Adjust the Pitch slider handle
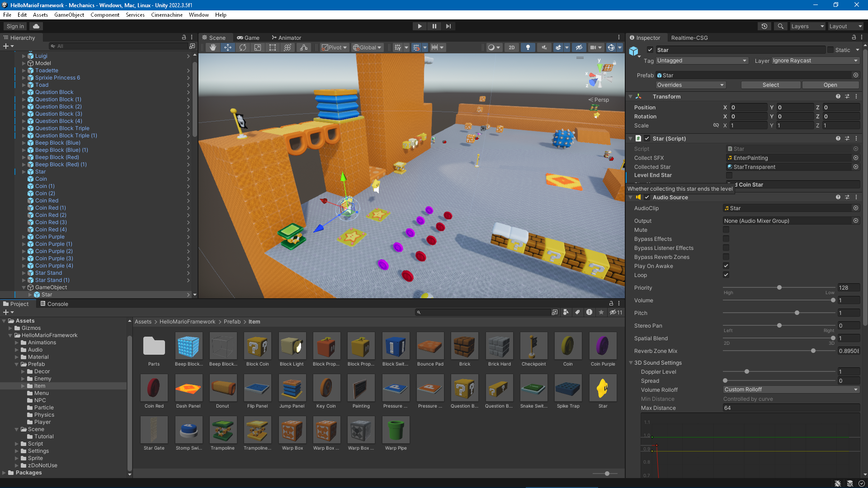Viewport: 868px width, 488px height. 797,313
